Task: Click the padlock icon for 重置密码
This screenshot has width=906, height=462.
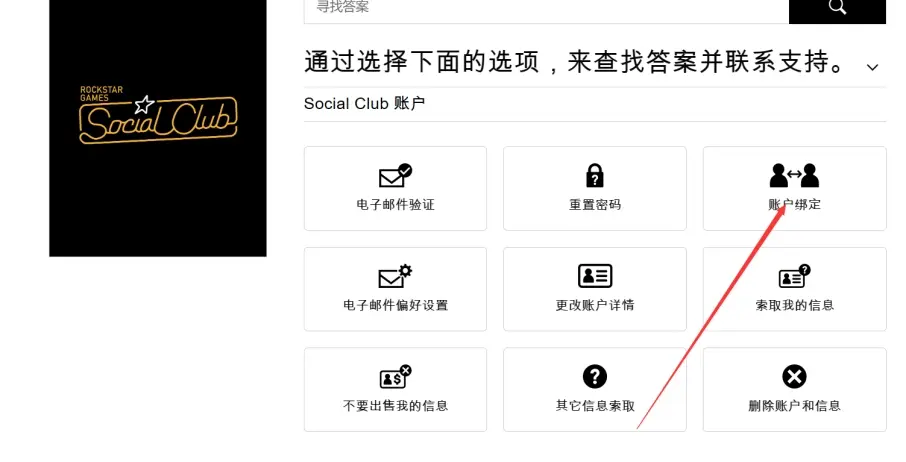Action: click(x=595, y=176)
